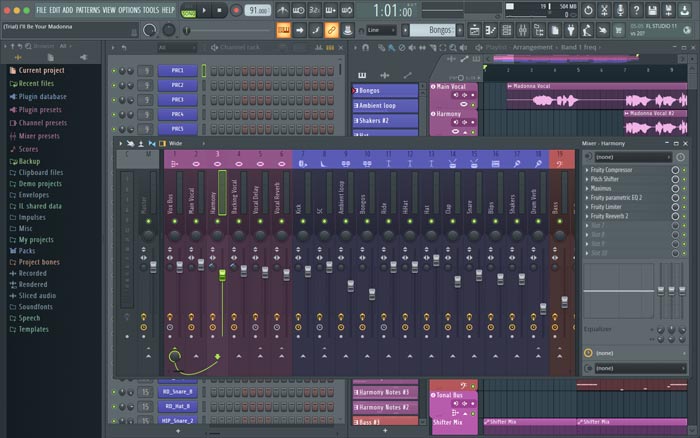Viewport: 700px width, 438px height.
Task: Toggle green enable LED for Fruity Reeverb 2
Action: 684,216
